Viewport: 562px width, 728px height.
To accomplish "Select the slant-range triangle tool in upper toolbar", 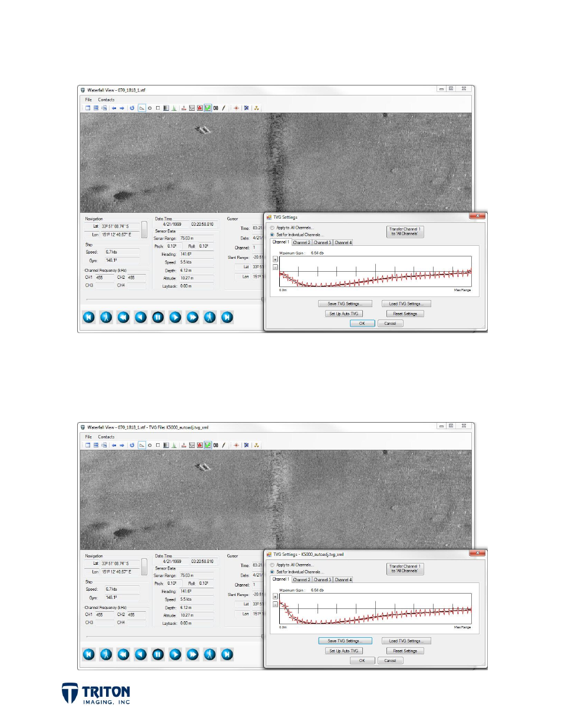I will pos(142,108).
